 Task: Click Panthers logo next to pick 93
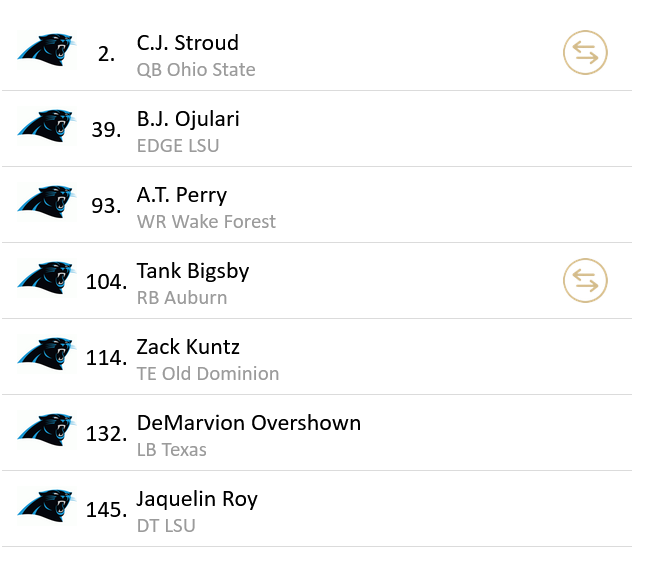[46, 201]
